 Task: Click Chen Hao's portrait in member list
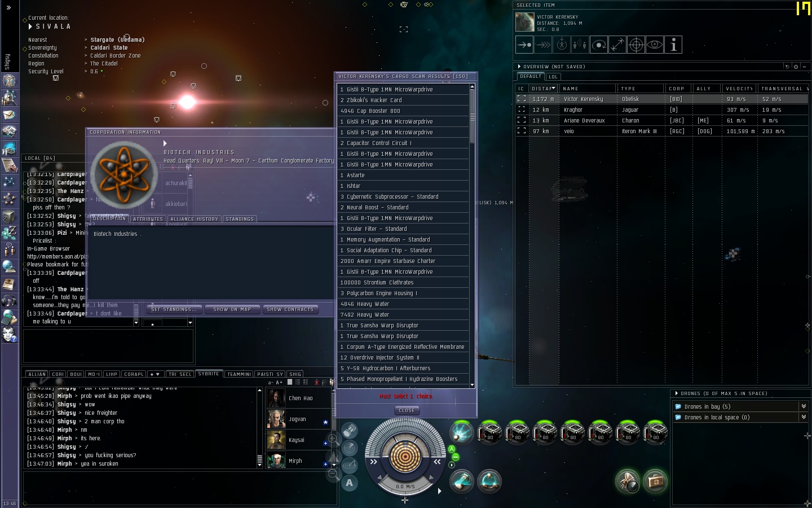tap(276, 398)
